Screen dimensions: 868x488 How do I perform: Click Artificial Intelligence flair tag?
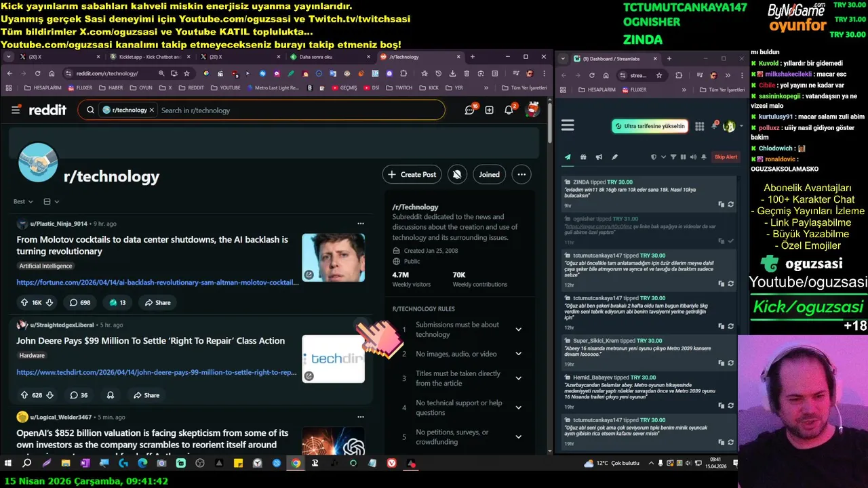click(x=45, y=266)
